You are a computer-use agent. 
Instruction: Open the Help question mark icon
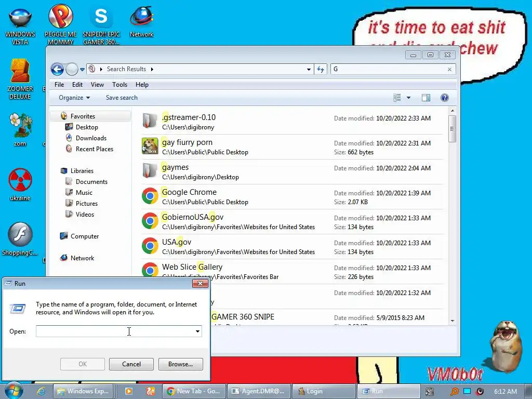click(445, 98)
